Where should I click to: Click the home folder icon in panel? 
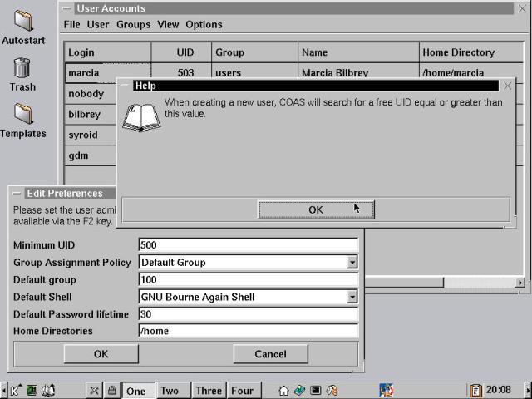pos(283,390)
